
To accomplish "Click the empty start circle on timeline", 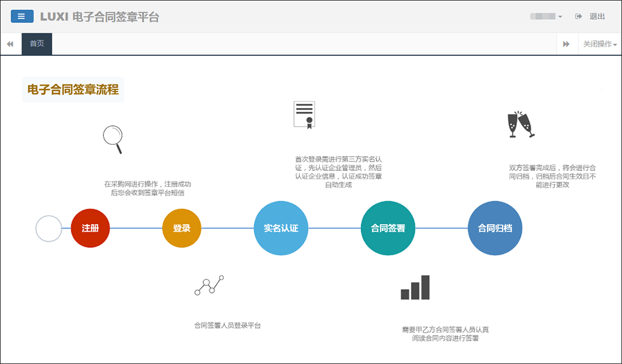I will tap(49, 228).
